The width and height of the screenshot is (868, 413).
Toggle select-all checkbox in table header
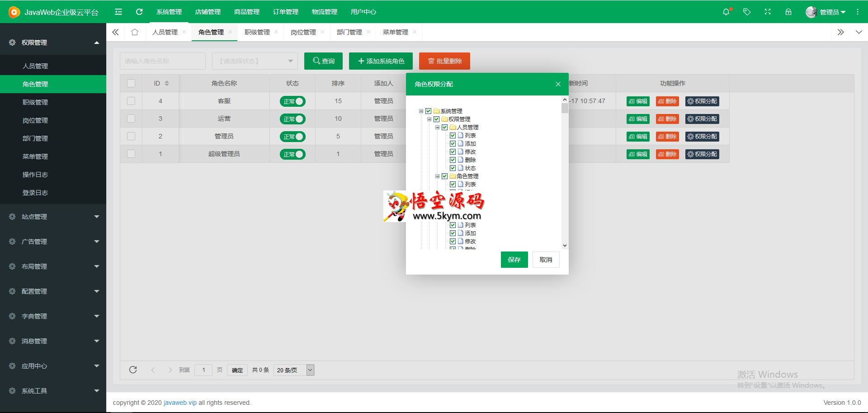point(131,83)
